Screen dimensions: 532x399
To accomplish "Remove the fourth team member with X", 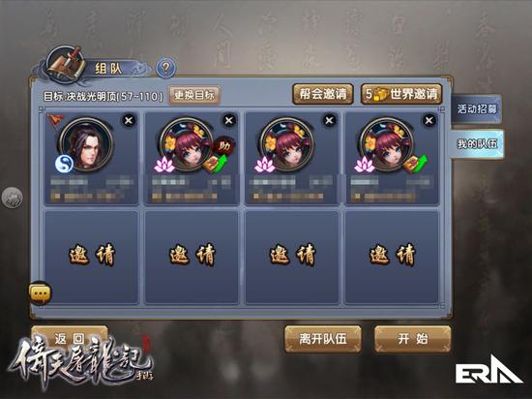I will coord(429,120).
